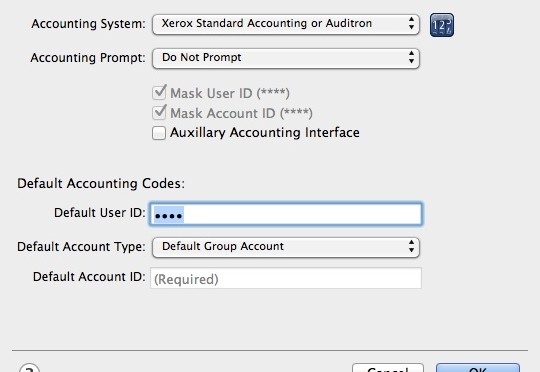The height and width of the screenshot is (372, 540).
Task: Open help with the question mark button
Action: 30,368
